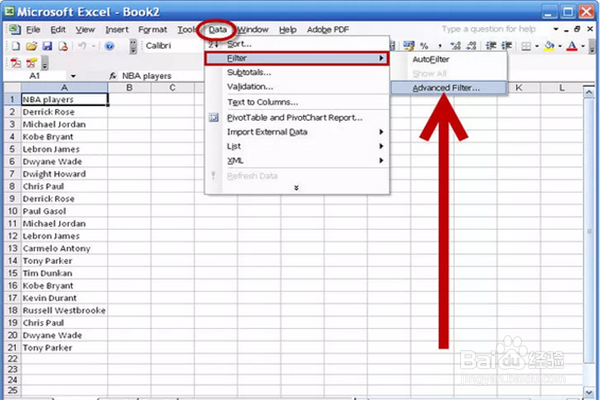Open the XML submenu

(297, 160)
